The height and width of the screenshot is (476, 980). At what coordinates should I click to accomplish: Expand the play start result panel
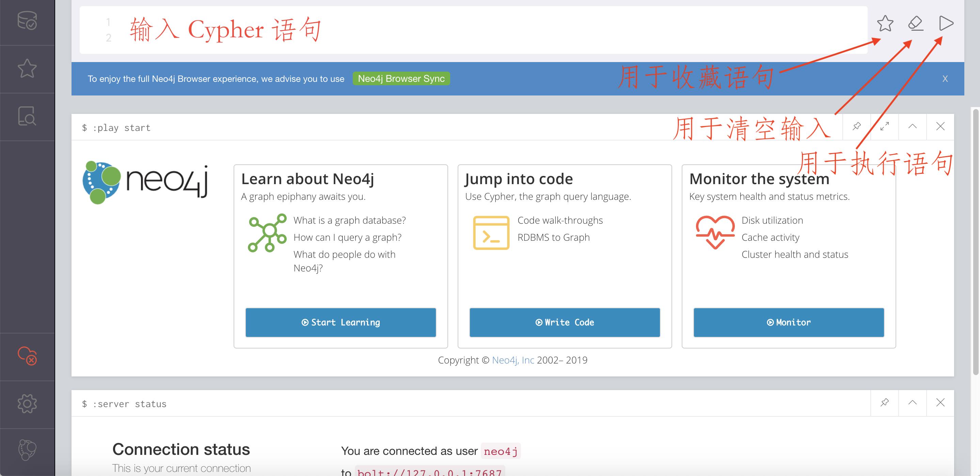tap(885, 126)
